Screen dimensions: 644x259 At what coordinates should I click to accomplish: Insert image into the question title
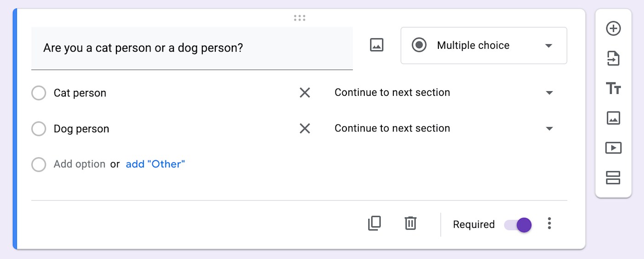pos(376,45)
